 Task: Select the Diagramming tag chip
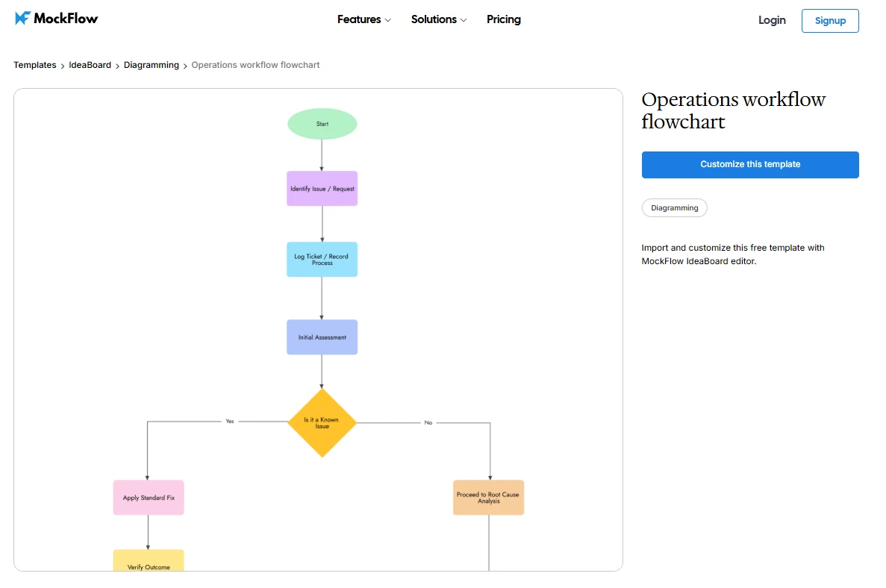click(675, 208)
